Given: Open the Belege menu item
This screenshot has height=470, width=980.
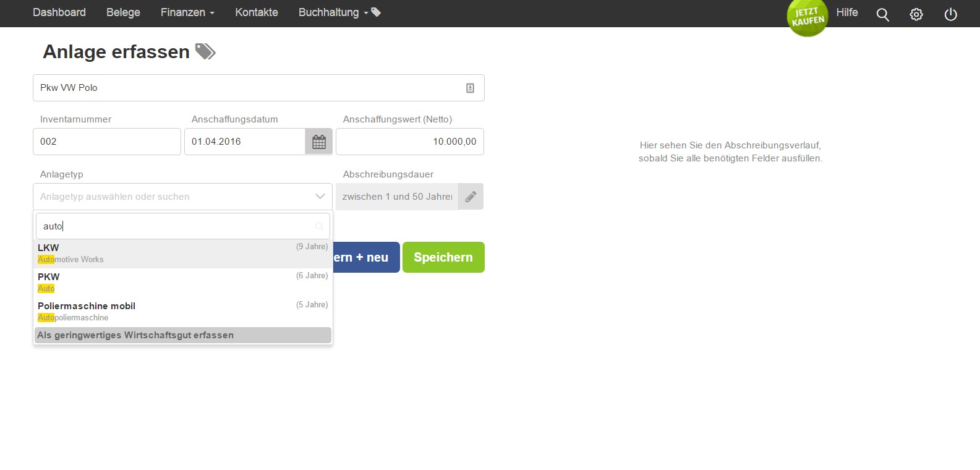Looking at the screenshot, I should (123, 12).
